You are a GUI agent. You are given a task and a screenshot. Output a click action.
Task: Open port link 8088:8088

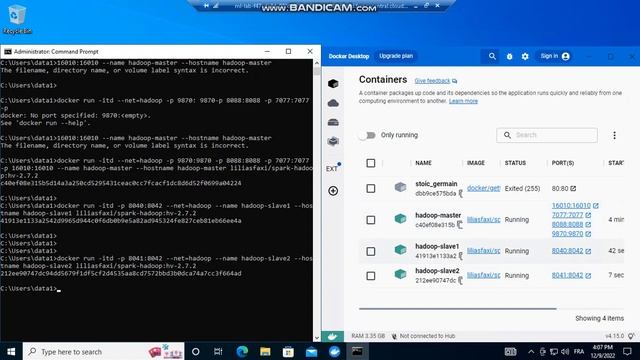tap(567, 224)
